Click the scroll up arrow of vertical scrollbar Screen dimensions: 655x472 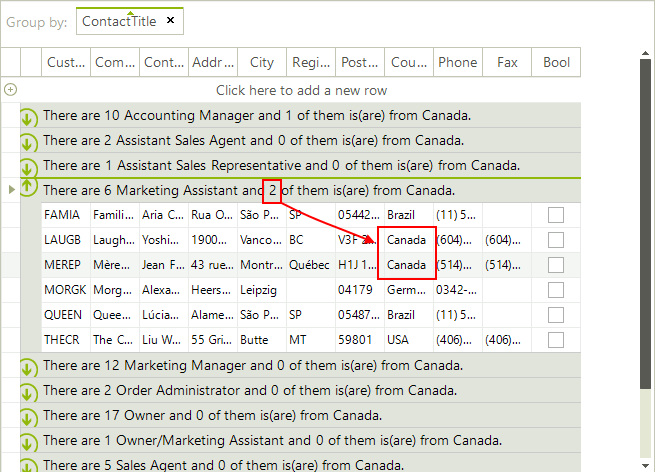pos(645,53)
